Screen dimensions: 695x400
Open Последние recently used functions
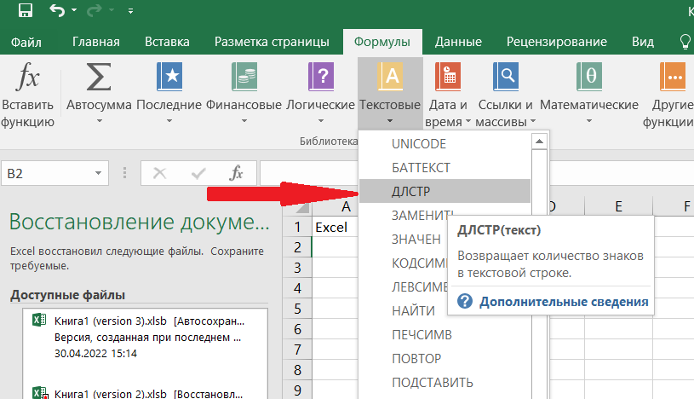169,93
